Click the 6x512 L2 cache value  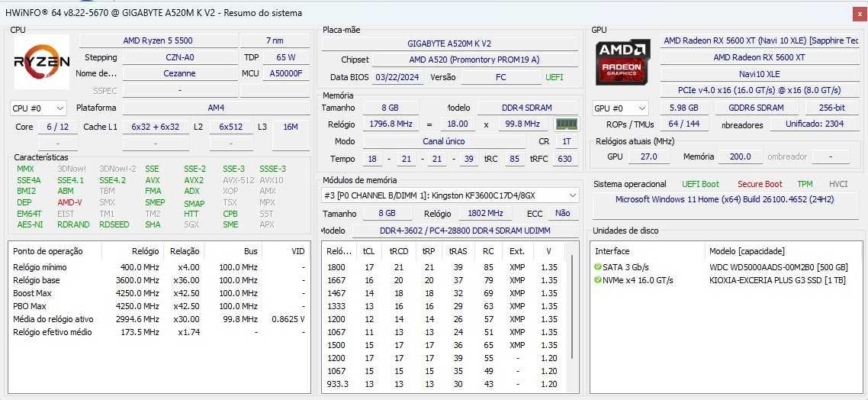pyautogui.click(x=231, y=127)
